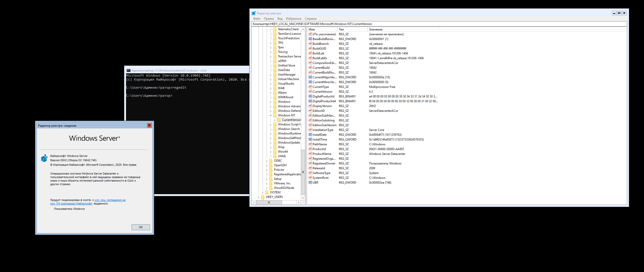This screenshot has height=272, width=644.
Task: Click the Значение column header
Action: coord(404,29)
